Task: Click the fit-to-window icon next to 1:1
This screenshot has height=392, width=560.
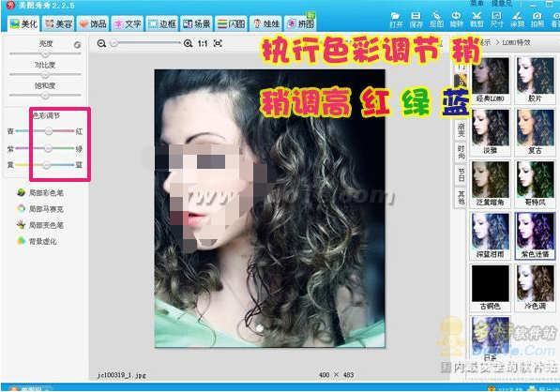Action: click(x=218, y=43)
